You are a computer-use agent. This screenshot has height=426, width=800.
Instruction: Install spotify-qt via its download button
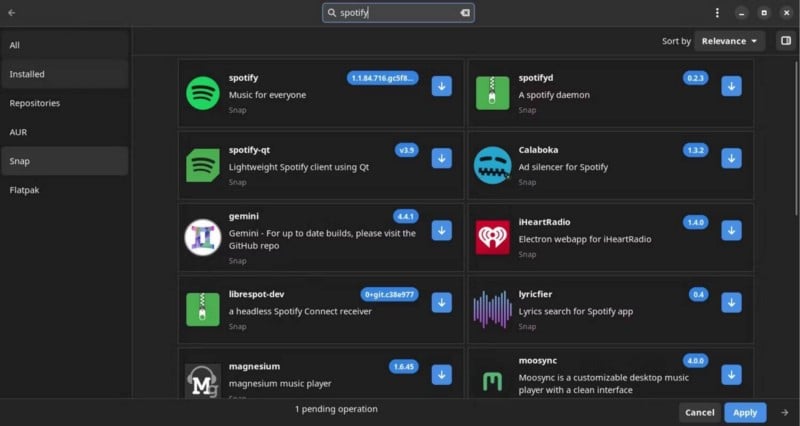point(441,158)
